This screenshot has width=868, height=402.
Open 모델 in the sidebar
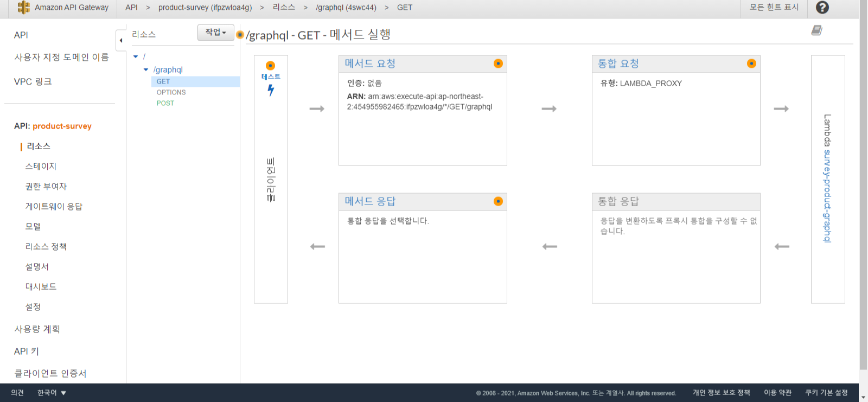coord(33,226)
